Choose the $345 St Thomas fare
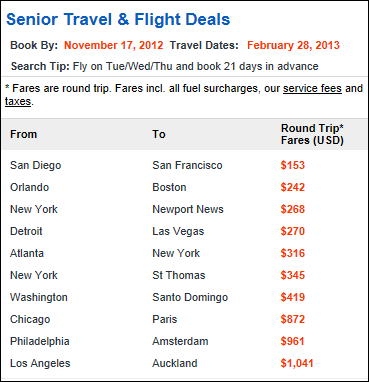 click(293, 275)
